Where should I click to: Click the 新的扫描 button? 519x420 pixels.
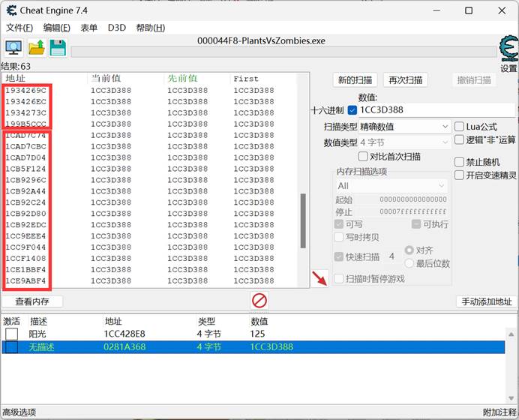pyautogui.click(x=355, y=79)
